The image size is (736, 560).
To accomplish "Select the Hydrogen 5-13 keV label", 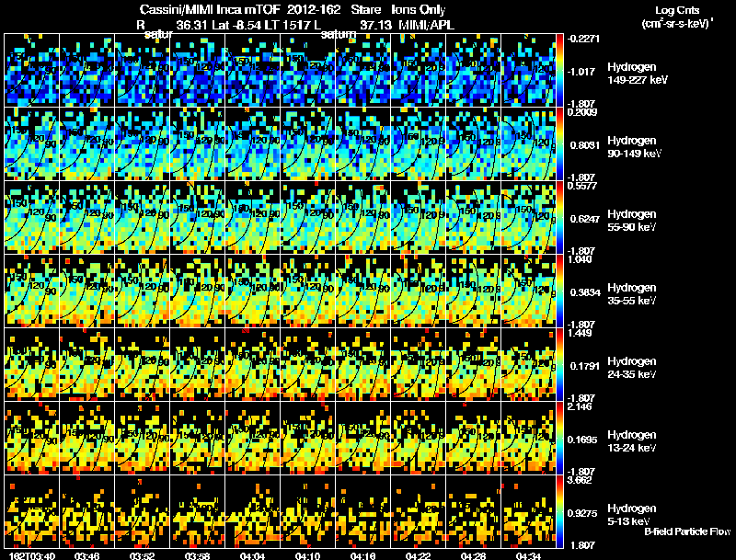I will point(632,515).
